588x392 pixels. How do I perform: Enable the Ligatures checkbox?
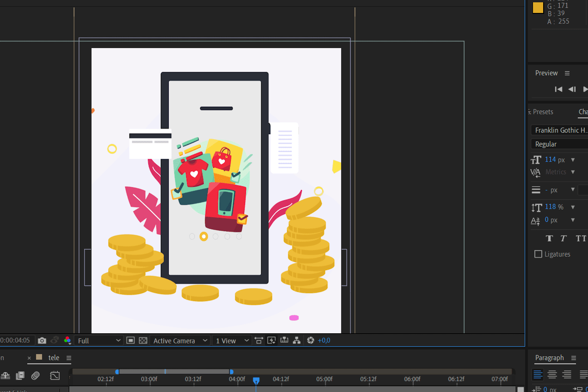click(x=538, y=254)
